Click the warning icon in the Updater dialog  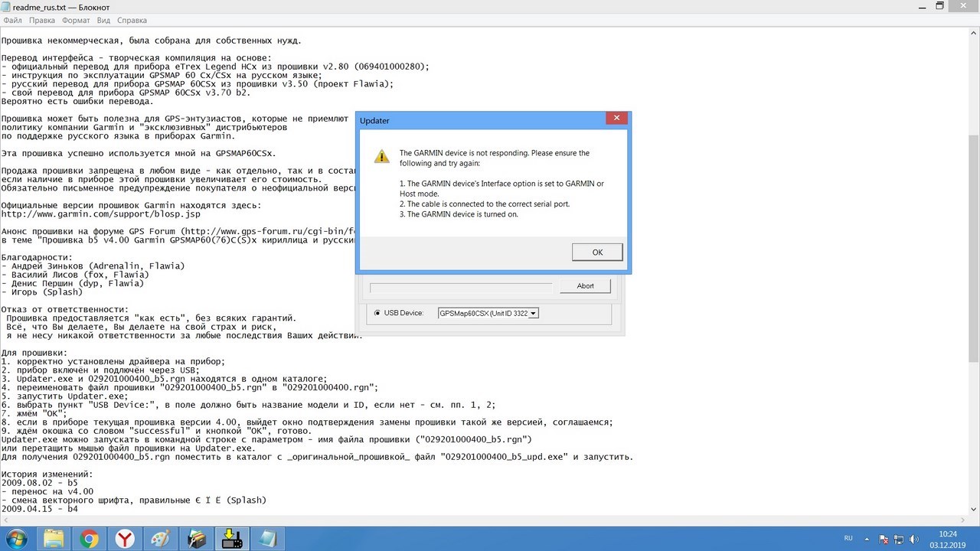pos(381,157)
